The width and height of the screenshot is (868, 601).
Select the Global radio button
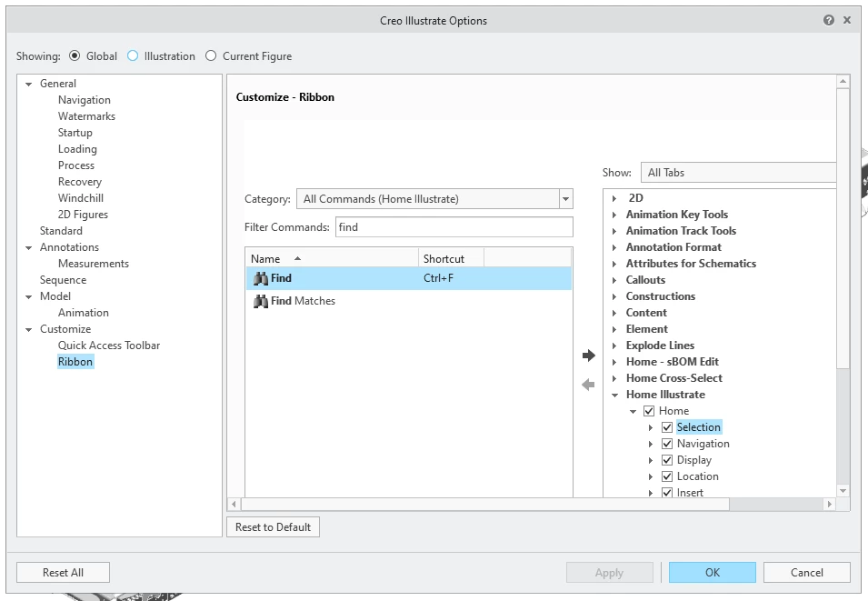click(75, 56)
